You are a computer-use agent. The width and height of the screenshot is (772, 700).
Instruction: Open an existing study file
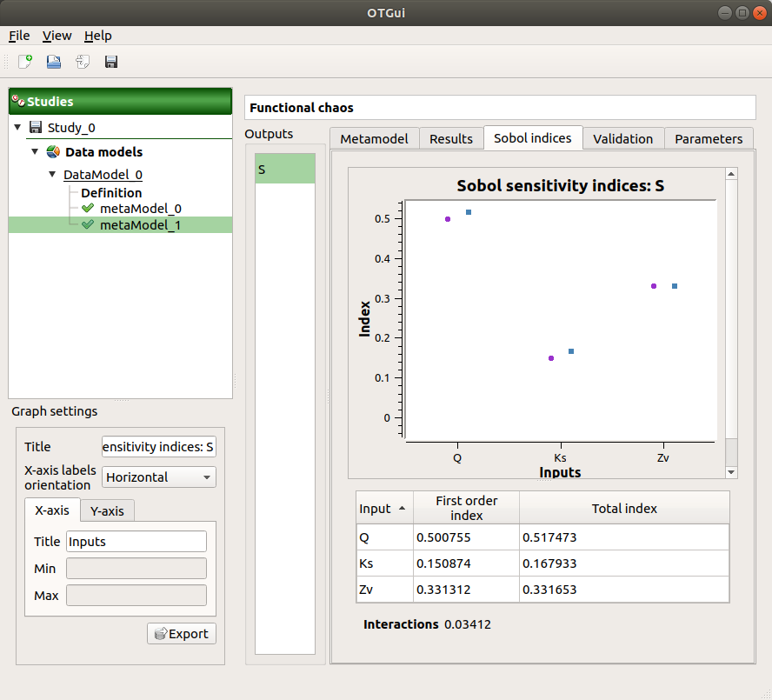(52, 62)
